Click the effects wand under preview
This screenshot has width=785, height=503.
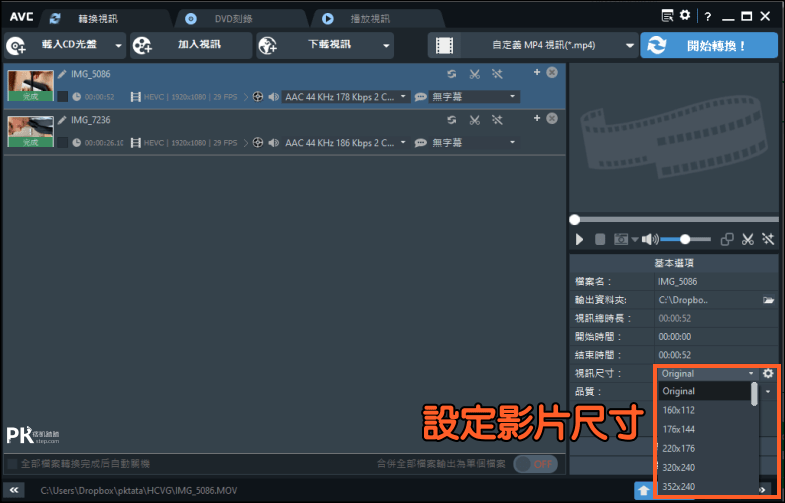(x=768, y=239)
